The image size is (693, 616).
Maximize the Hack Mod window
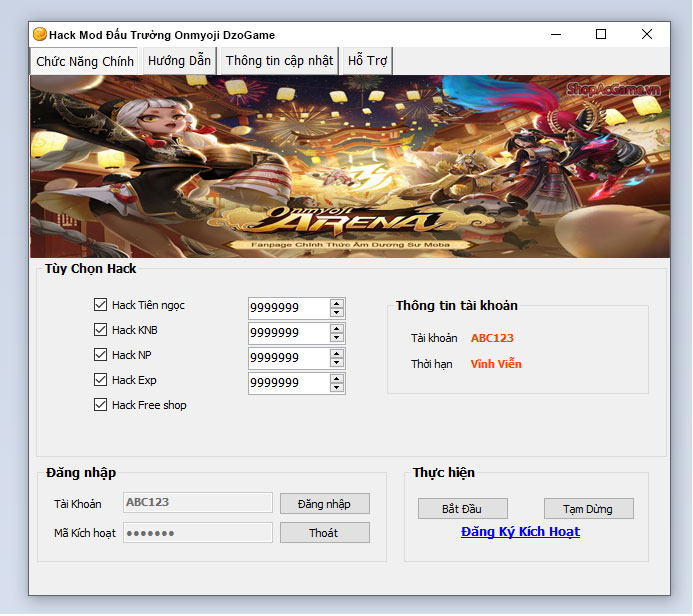tap(601, 34)
